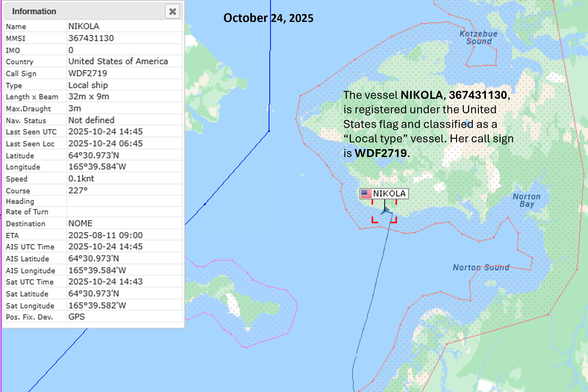Click the Norton Sound map label
The height and width of the screenshot is (392, 588).
pos(481,268)
